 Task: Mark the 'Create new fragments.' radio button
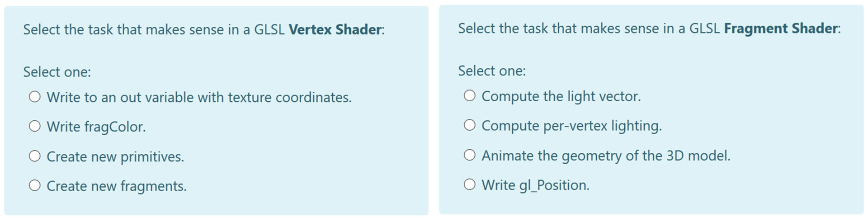(x=35, y=185)
